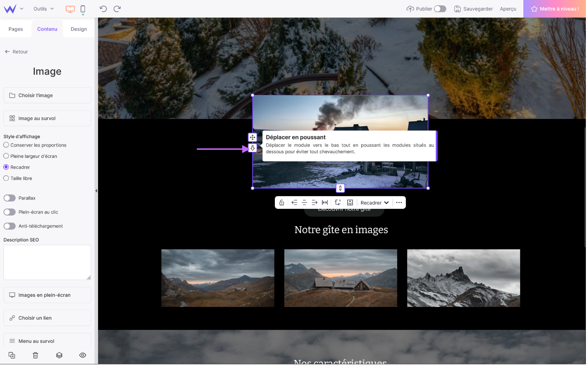Click inside the Description SEO text field

pyautogui.click(x=47, y=263)
